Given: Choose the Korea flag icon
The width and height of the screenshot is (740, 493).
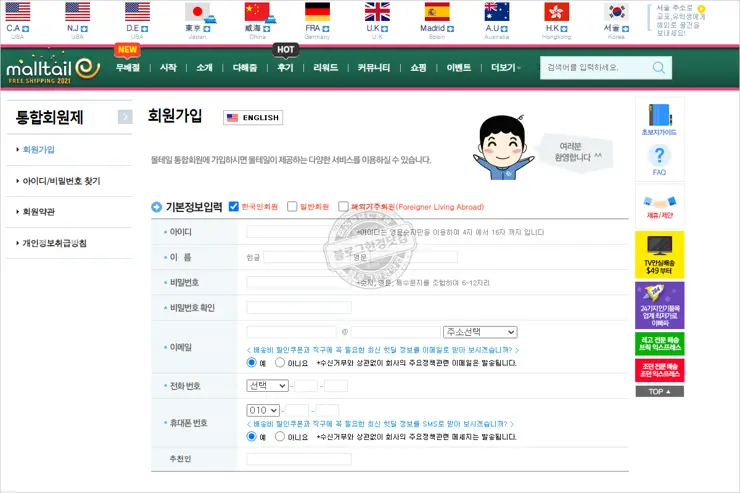Looking at the screenshot, I should click(616, 12).
